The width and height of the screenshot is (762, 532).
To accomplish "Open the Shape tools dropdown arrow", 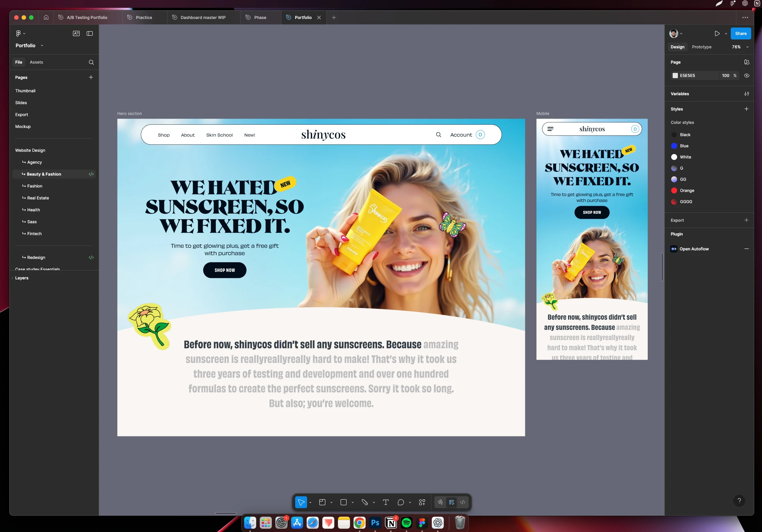I will click(353, 503).
